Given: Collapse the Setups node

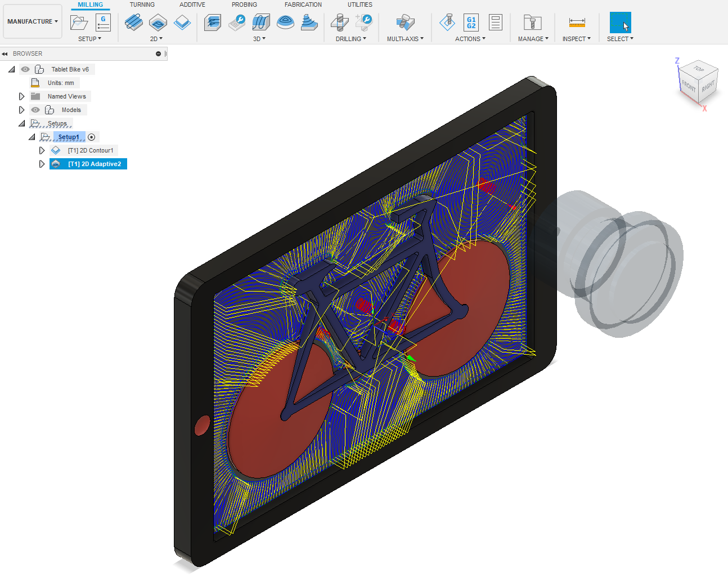Looking at the screenshot, I should click(x=21, y=123).
